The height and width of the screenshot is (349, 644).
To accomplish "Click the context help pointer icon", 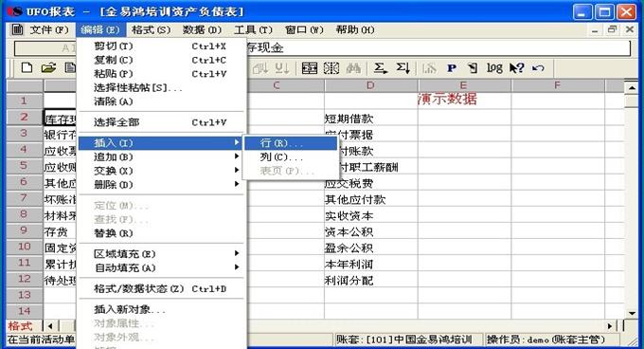I will tap(516, 68).
